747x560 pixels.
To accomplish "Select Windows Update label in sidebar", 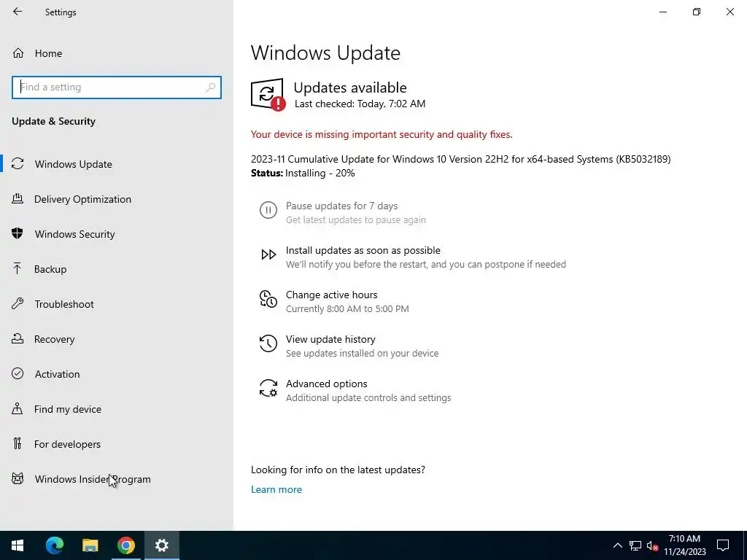I will 74,164.
